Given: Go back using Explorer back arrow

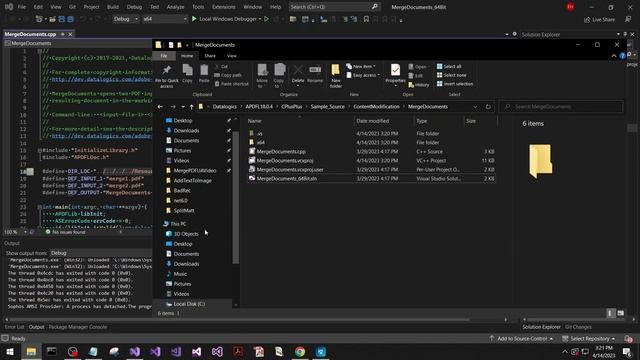Looking at the screenshot, I should pyautogui.click(x=160, y=107).
